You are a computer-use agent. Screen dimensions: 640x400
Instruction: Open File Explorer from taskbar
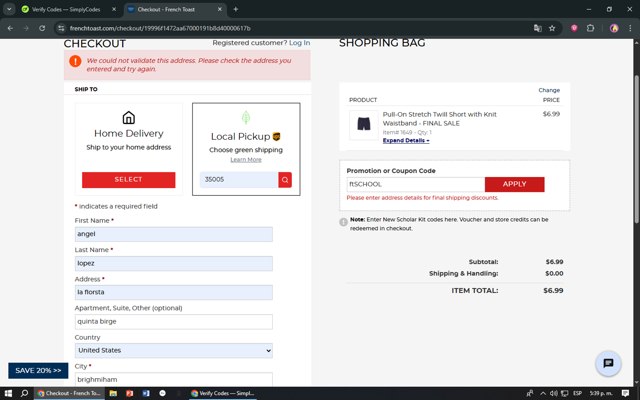point(113,393)
